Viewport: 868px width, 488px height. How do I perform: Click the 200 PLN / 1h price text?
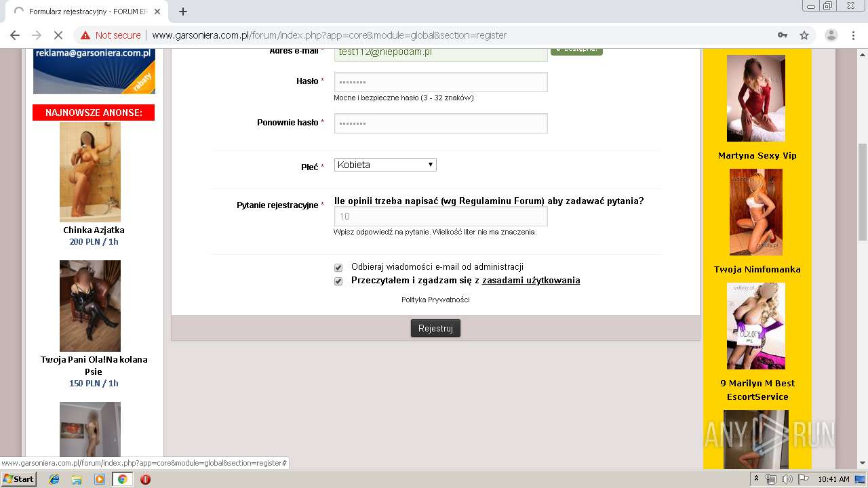click(x=94, y=242)
